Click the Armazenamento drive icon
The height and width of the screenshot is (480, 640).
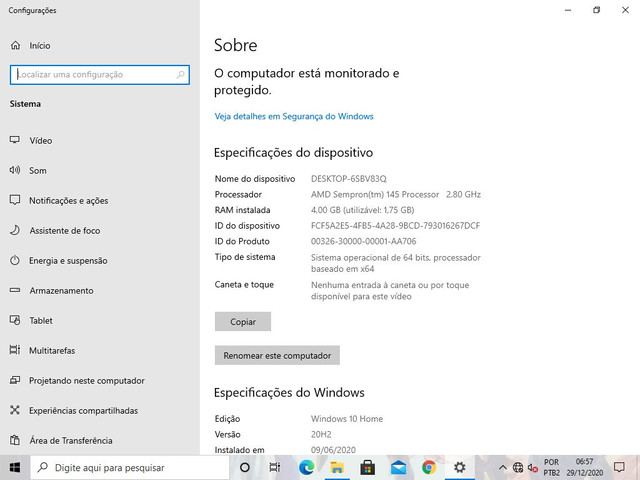point(15,290)
